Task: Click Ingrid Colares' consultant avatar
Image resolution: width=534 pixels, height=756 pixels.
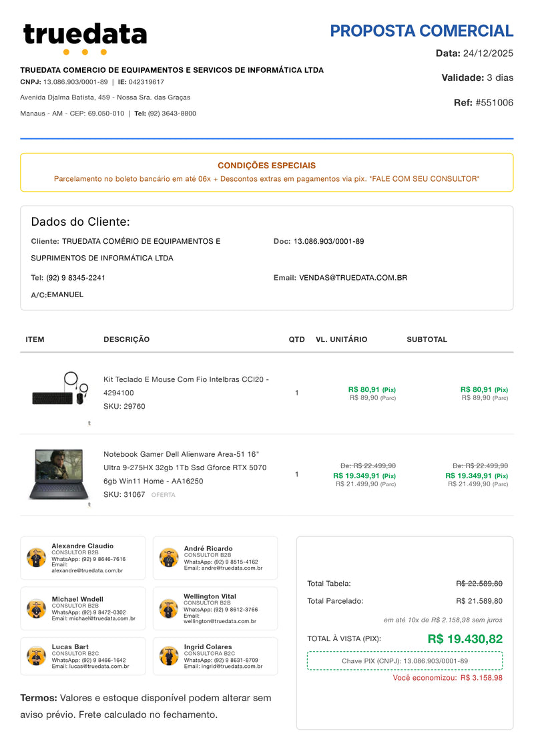Action: click(168, 656)
